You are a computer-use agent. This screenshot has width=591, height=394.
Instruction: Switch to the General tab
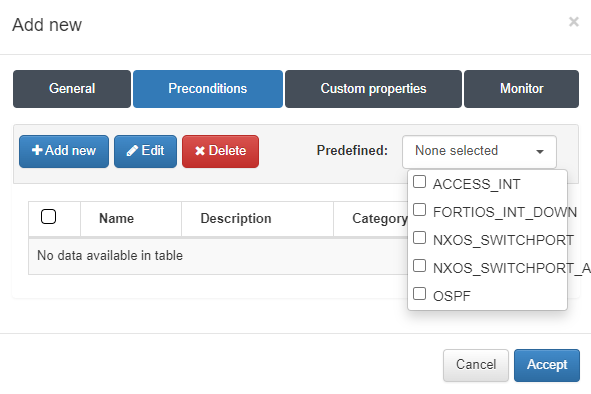click(72, 89)
